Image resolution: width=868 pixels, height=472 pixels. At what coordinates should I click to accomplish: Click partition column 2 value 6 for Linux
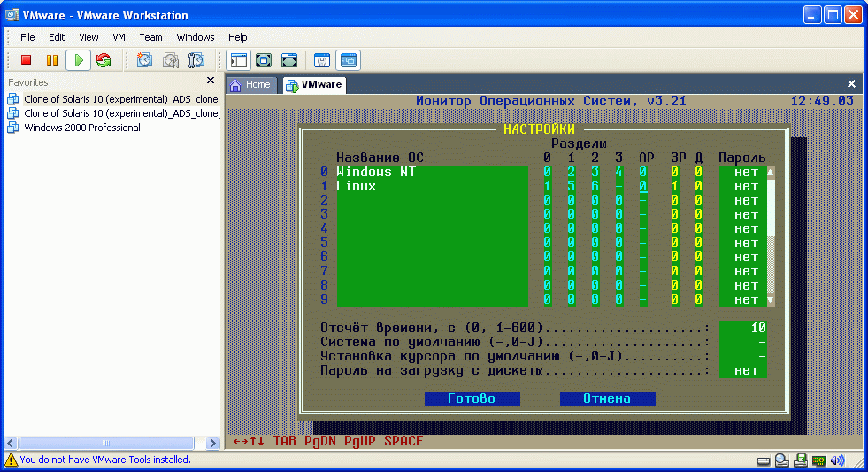pyautogui.click(x=595, y=186)
